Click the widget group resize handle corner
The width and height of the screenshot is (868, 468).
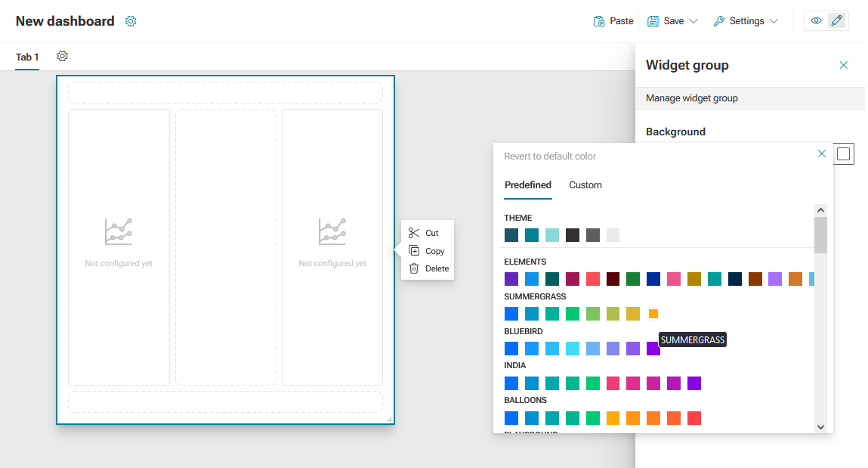click(x=390, y=420)
